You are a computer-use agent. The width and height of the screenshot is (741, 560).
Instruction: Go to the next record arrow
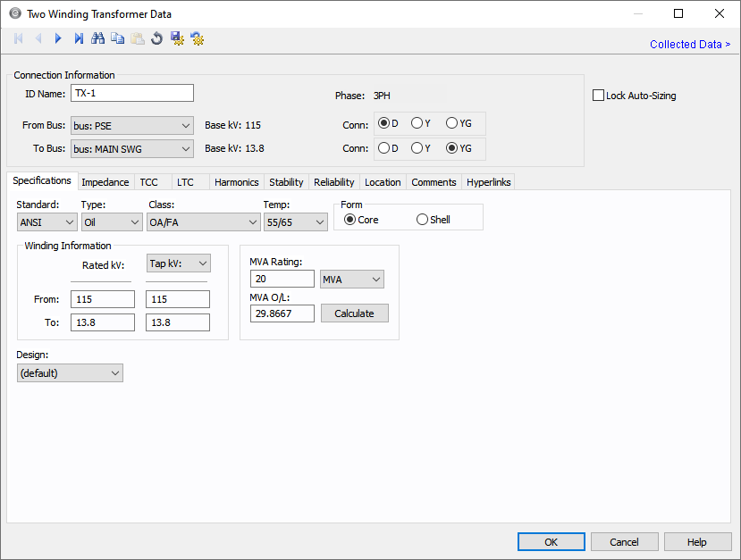pyautogui.click(x=58, y=38)
